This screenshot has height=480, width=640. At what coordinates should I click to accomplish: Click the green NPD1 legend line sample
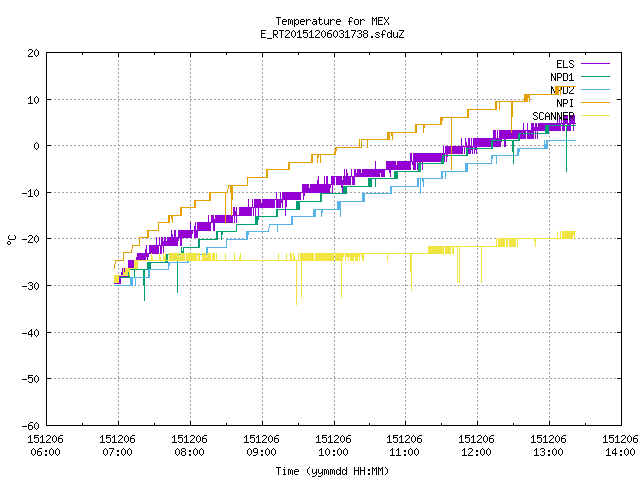[x=595, y=77]
